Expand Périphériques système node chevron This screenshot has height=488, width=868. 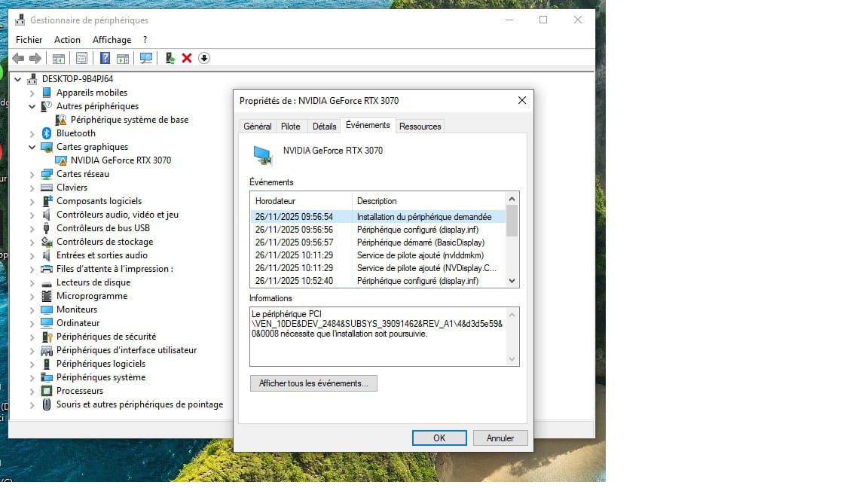32,377
